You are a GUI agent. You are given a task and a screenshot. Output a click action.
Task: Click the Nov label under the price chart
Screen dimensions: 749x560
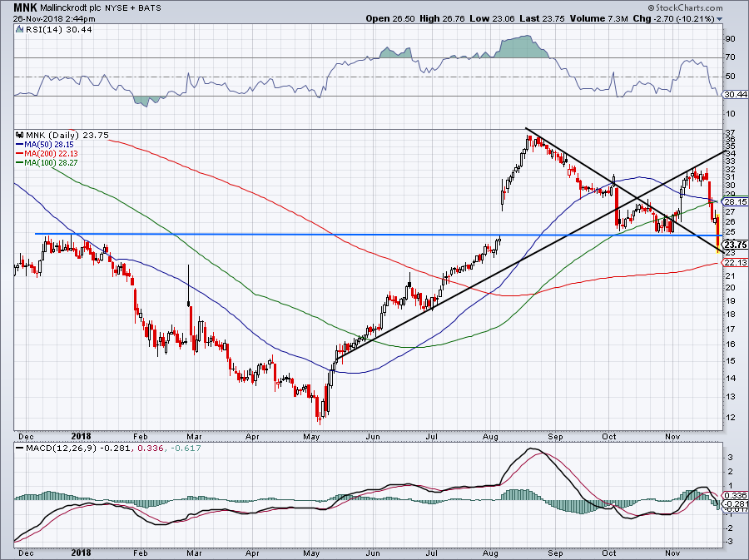pyautogui.click(x=672, y=436)
